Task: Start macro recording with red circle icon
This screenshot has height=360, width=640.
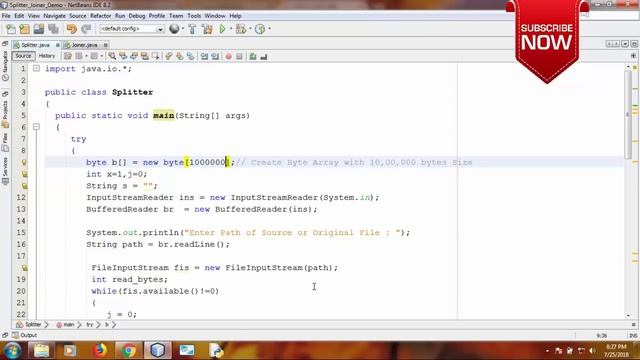Action: coord(229,56)
